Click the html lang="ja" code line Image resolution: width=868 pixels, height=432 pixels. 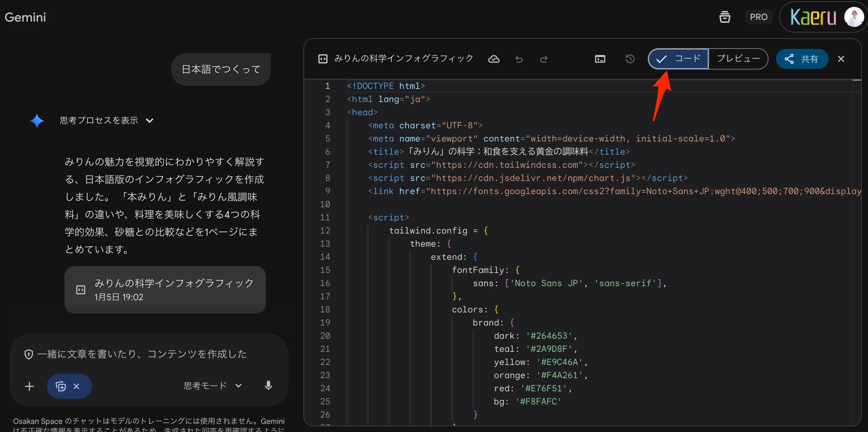click(x=388, y=100)
